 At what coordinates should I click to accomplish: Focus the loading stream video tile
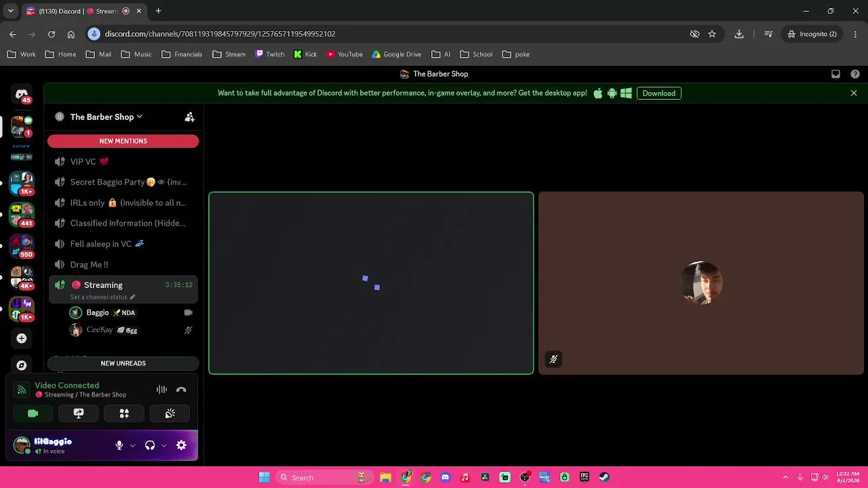(371, 283)
